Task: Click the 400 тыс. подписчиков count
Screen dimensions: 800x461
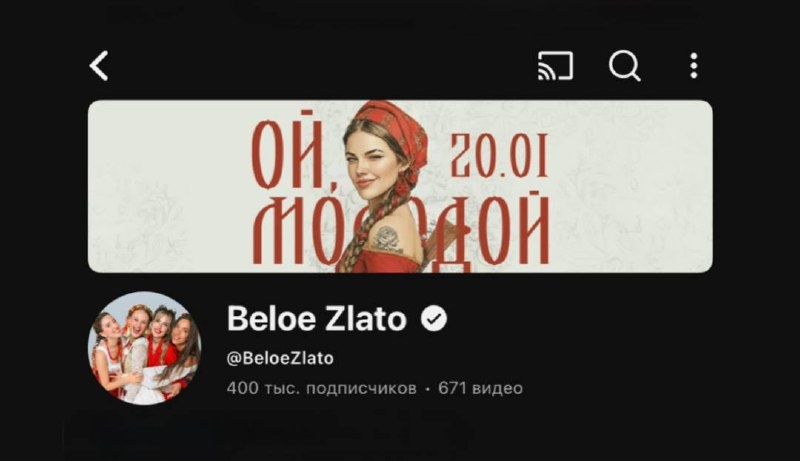Action: coord(321,389)
